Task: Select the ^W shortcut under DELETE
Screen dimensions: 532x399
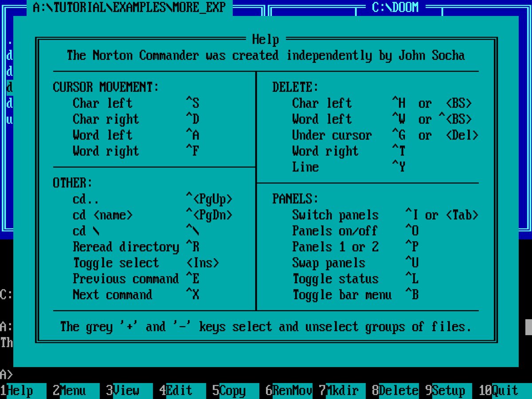Action: tap(399, 119)
